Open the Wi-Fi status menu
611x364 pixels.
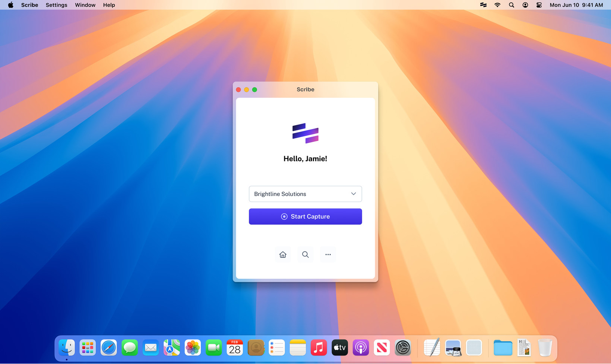coord(497,5)
